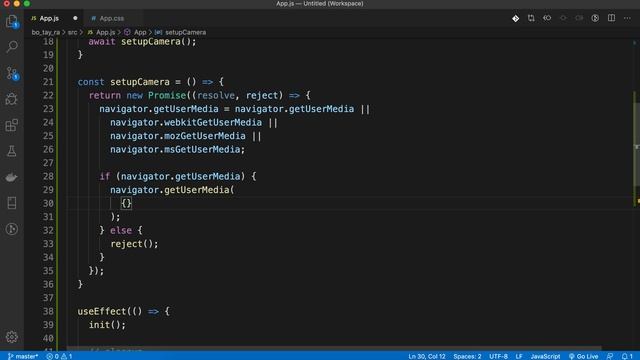Click line number 38 in gutter
This screenshot has height=360, width=640.
48,311
